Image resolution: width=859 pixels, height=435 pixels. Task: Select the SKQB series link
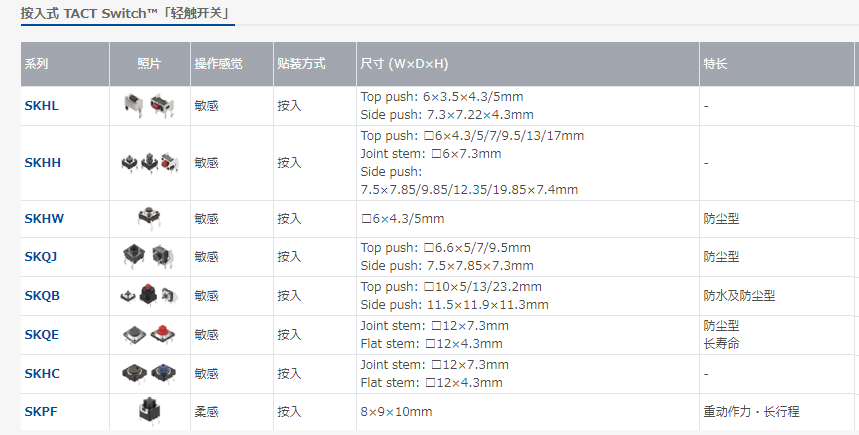(42, 295)
